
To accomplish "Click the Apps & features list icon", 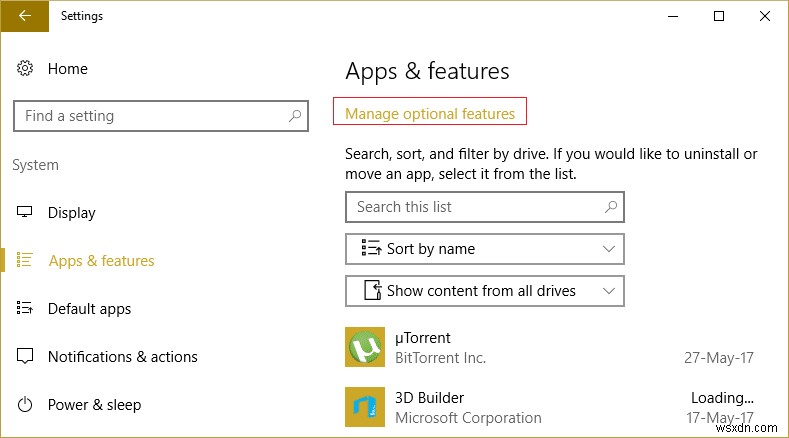I will click(x=25, y=261).
